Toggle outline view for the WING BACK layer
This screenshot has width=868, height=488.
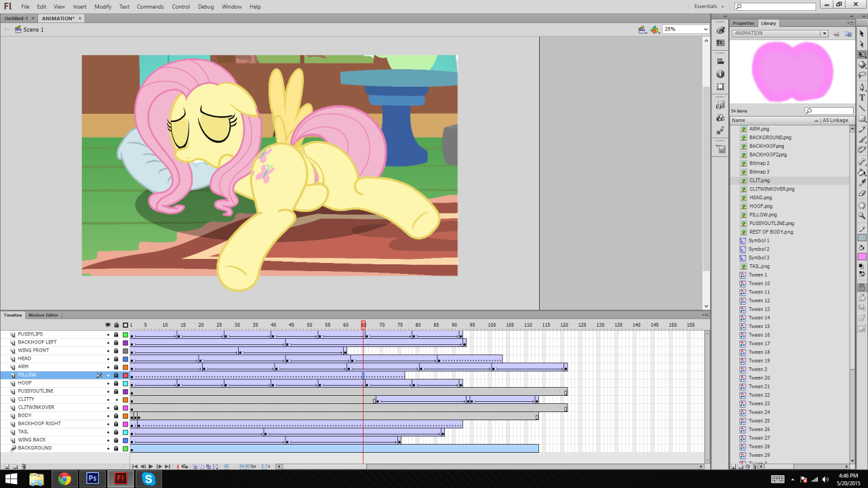click(125, 440)
